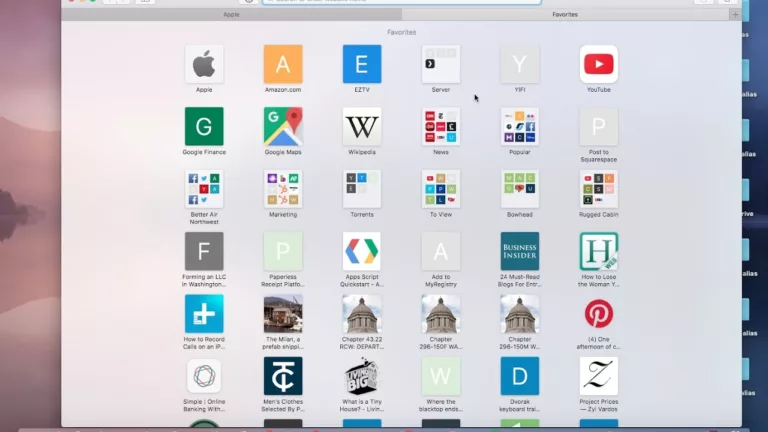The width and height of the screenshot is (768, 432).
Task: Open the Google Maps favorite
Action: coord(283,126)
